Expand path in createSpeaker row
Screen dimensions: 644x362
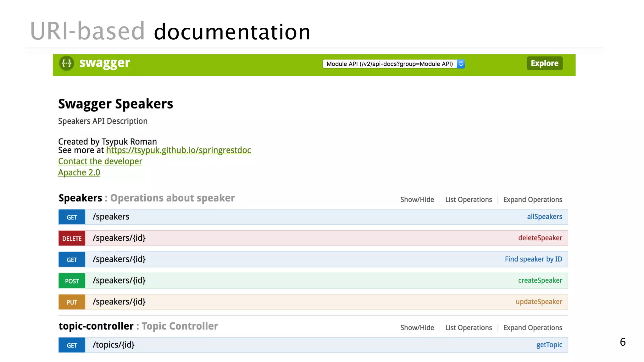point(119,281)
